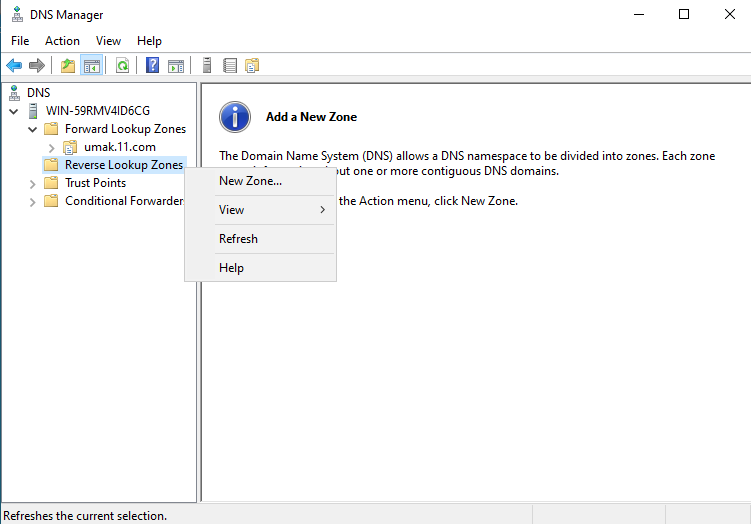Viewport: 751px width, 524px height.
Task: Click the Trust Points folder icon
Action: [51, 183]
